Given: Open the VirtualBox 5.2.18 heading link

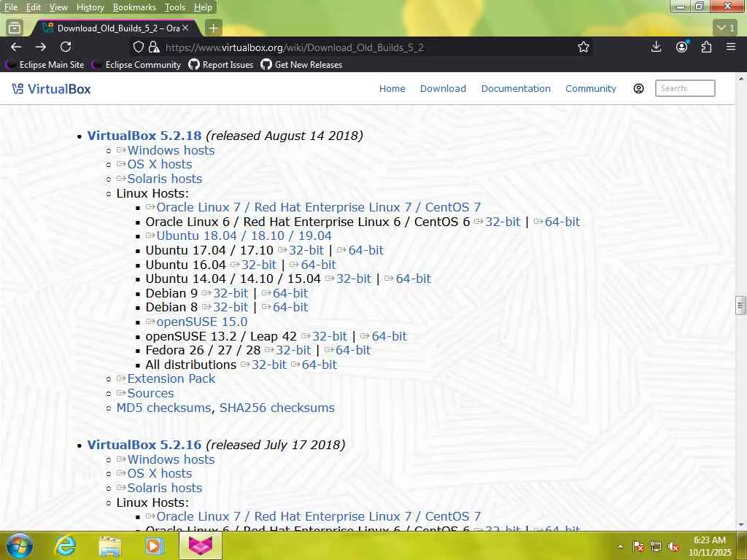Looking at the screenshot, I should 144,136.
